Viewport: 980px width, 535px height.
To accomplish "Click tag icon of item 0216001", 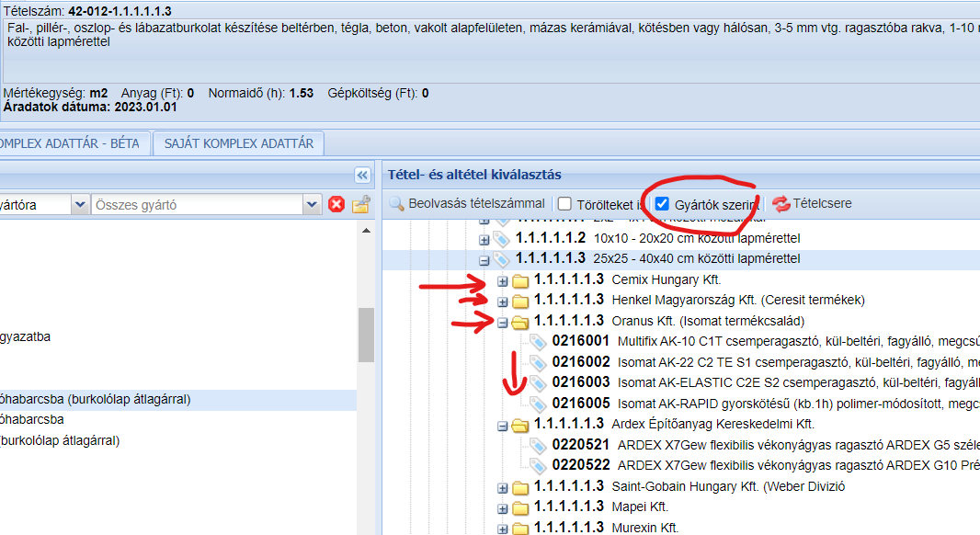I will 538,342.
